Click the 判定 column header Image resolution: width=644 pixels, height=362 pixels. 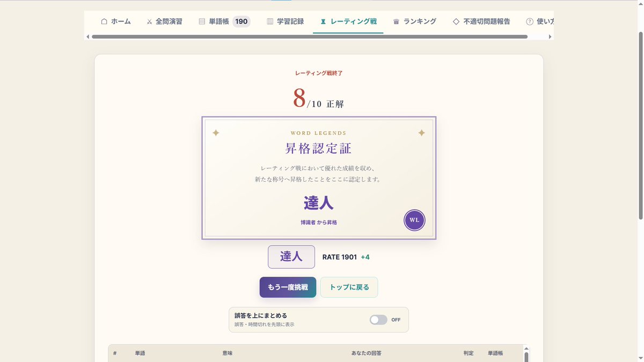469,353
